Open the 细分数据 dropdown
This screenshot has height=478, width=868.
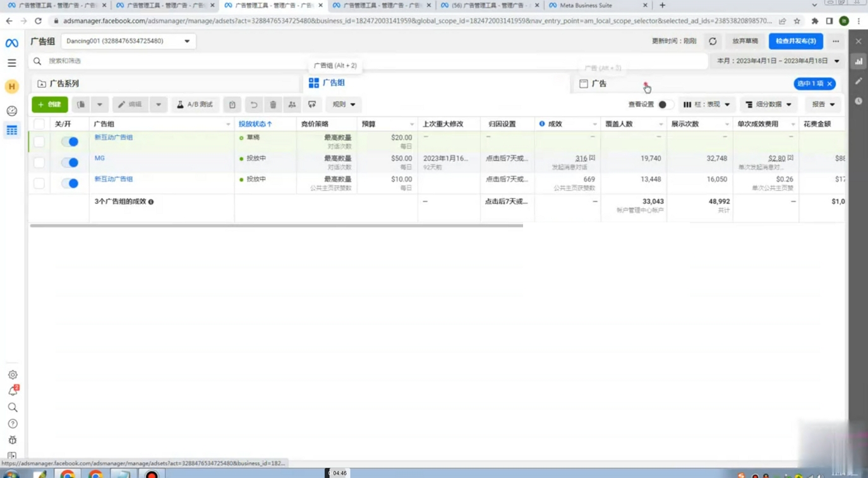[x=768, y=104]
